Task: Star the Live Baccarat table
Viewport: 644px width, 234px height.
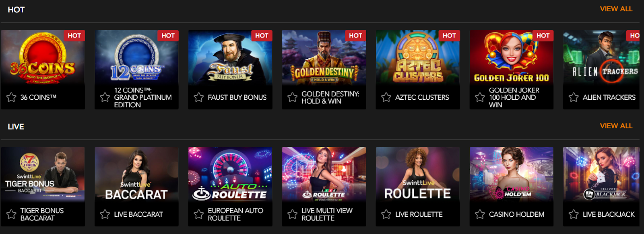Action: tap(105, 214)
